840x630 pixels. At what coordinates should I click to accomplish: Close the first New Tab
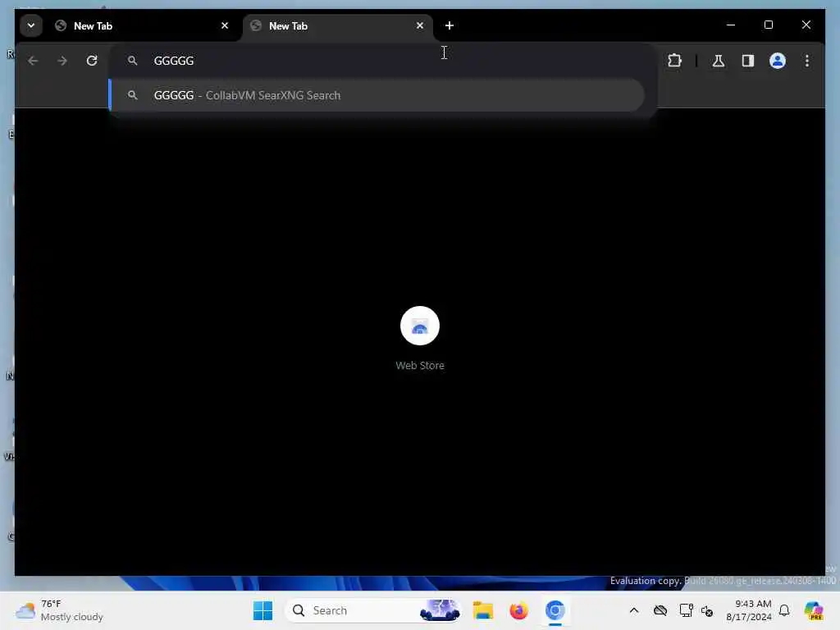[225, 25]
